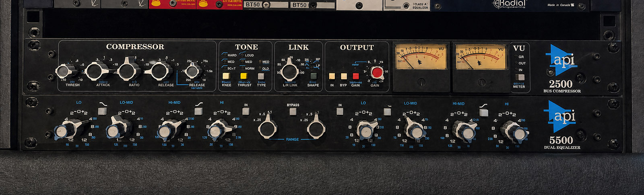Turn the left-channel RANGE knob
The width and height of the screenshot is (644, 195).
267,127
